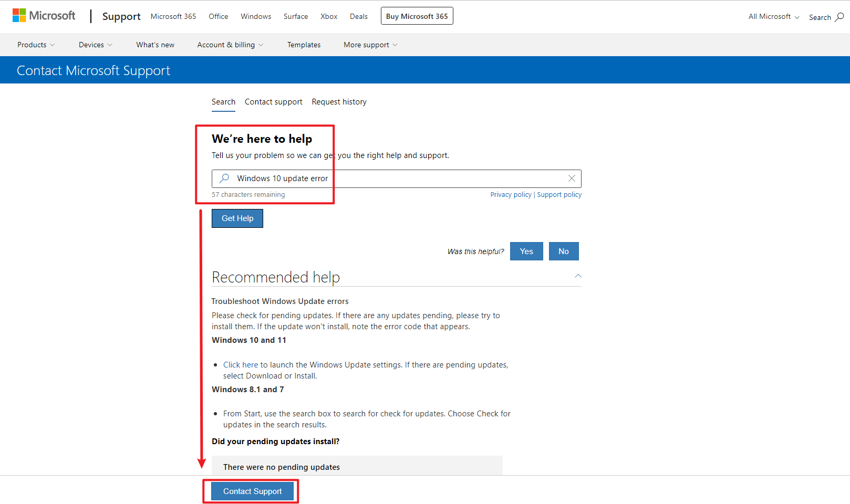Viewport: 850px width, 504px height.
Task: Click the Microsoft logo
Action: [x=44, y=15]
